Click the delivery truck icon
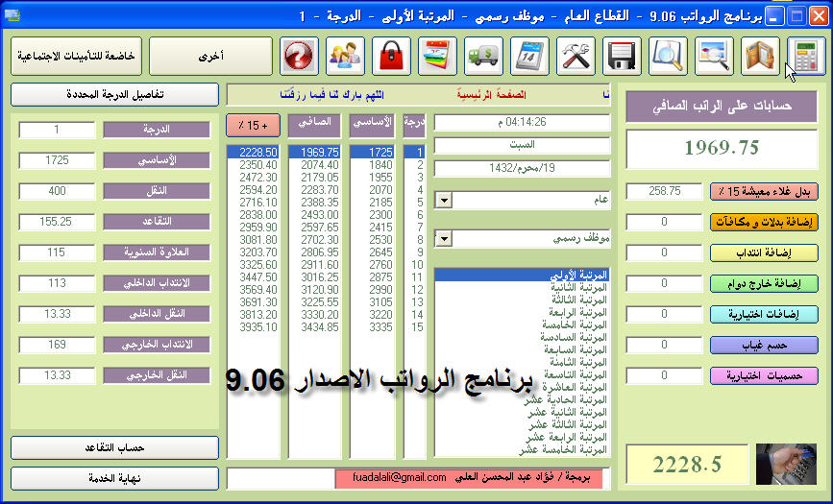Screen dimensions: 833x504 coord(483,56)
